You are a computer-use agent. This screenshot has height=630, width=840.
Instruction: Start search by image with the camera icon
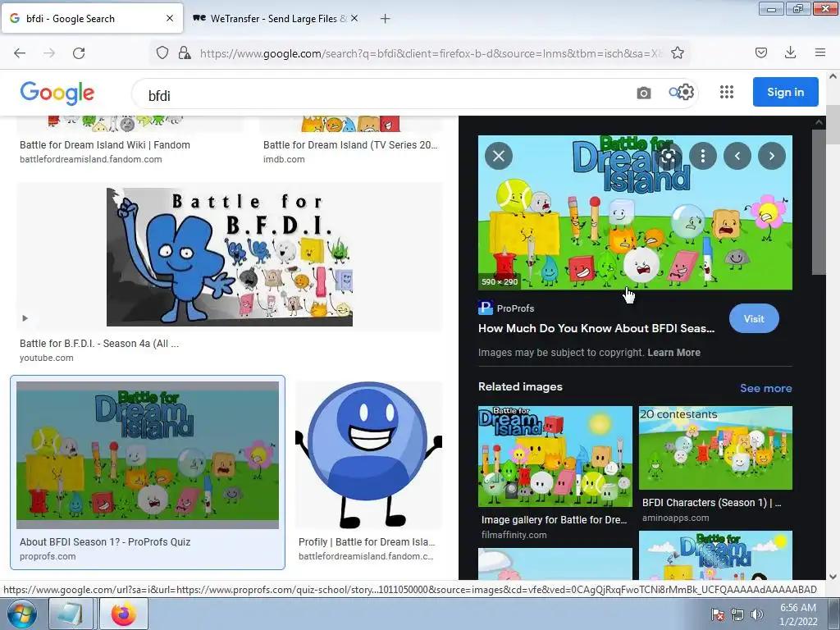[643, 94]
